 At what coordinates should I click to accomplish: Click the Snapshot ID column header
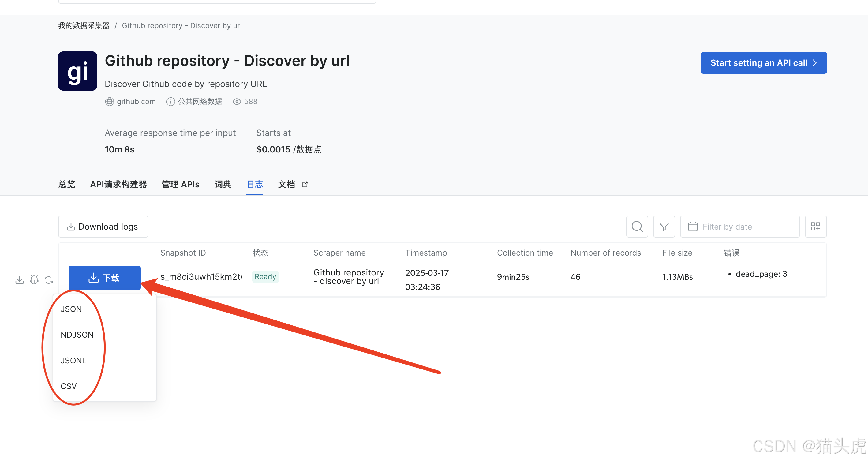click(183, 253)
